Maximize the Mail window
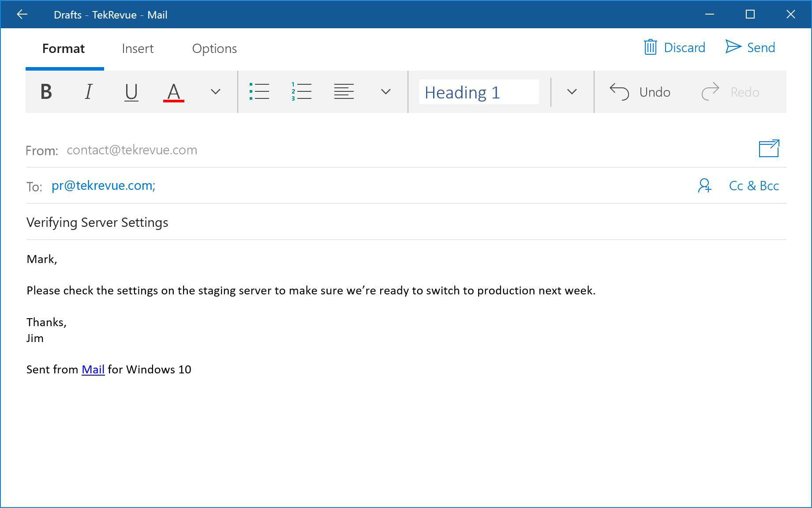This screenshot has height=508, width=812. [750, 15]
